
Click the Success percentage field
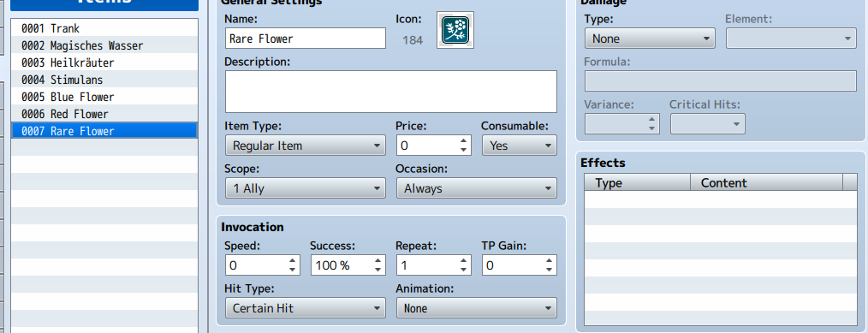tap(342, 265)
